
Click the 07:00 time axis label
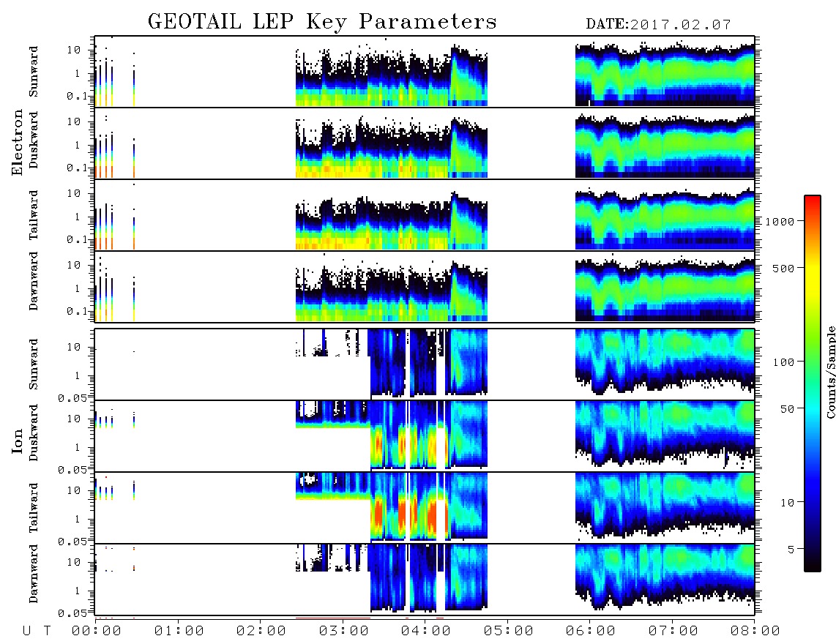(x=673, y=632)
